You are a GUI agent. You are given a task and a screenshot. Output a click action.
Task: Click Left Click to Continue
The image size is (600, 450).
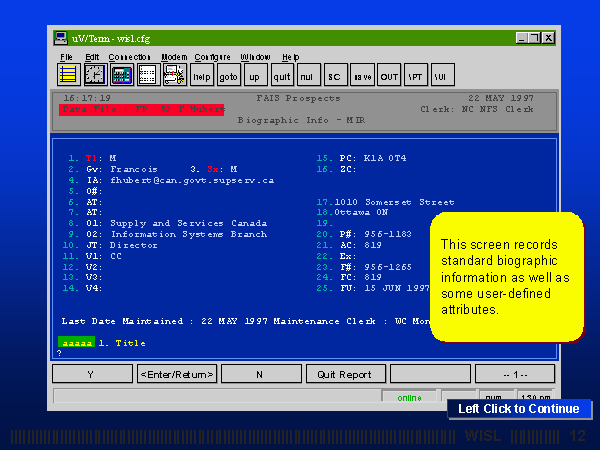click(x=518, y=408)
